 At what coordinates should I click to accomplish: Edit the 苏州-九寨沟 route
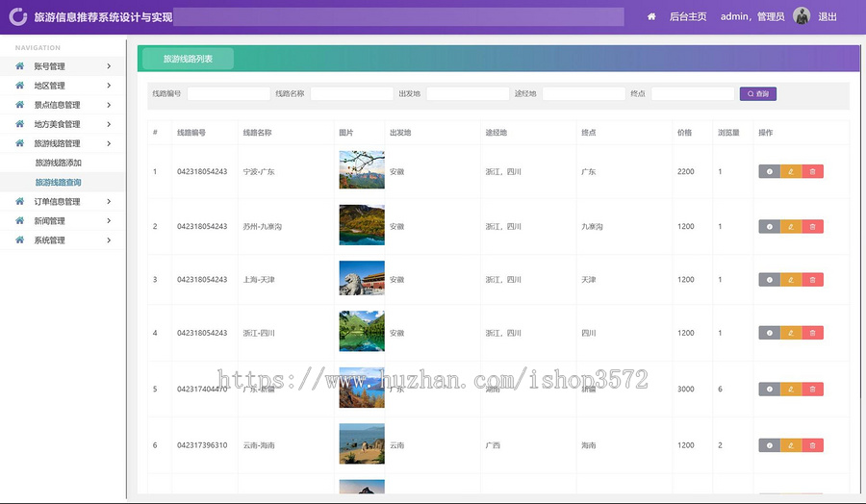click(x=791, y=226)
